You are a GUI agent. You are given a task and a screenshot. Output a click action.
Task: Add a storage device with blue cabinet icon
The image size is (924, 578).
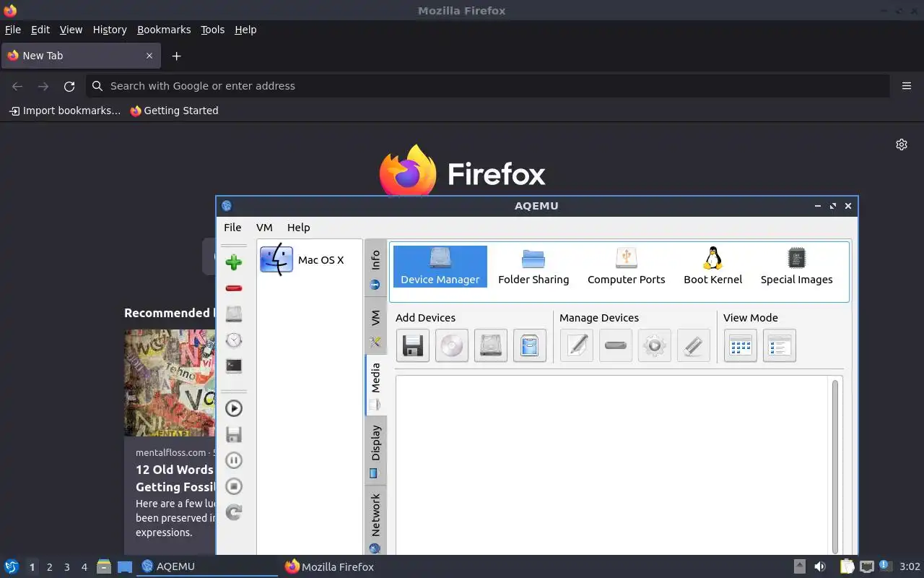tap(530, 345)
